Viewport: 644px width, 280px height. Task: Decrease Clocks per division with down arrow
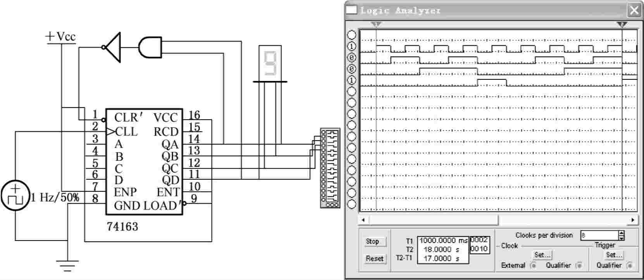click(622, 237)
